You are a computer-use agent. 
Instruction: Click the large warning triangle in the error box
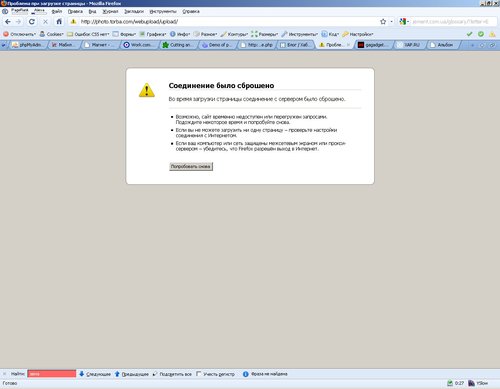[147, 90]
